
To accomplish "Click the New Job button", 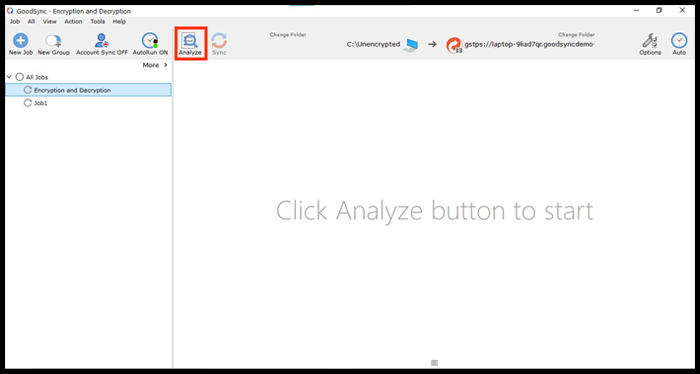I will 21,44.
